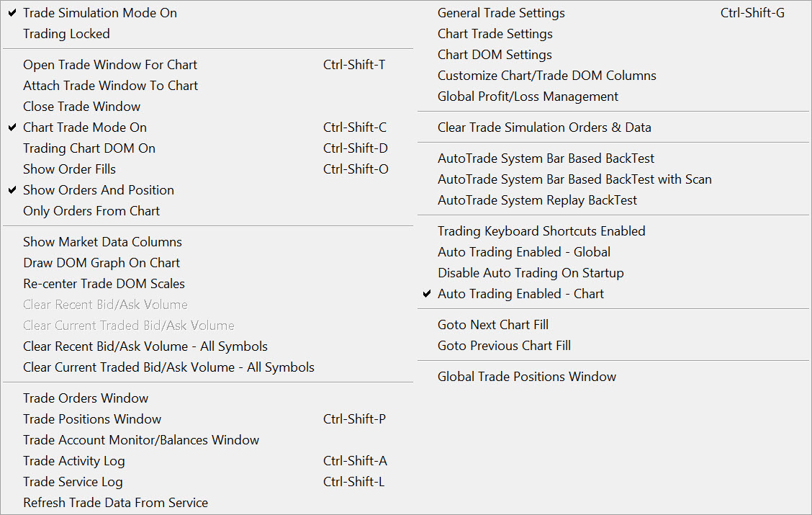Open General Trade Settings
This screenshot has width=812, height=515.
(x=501, y=13)
